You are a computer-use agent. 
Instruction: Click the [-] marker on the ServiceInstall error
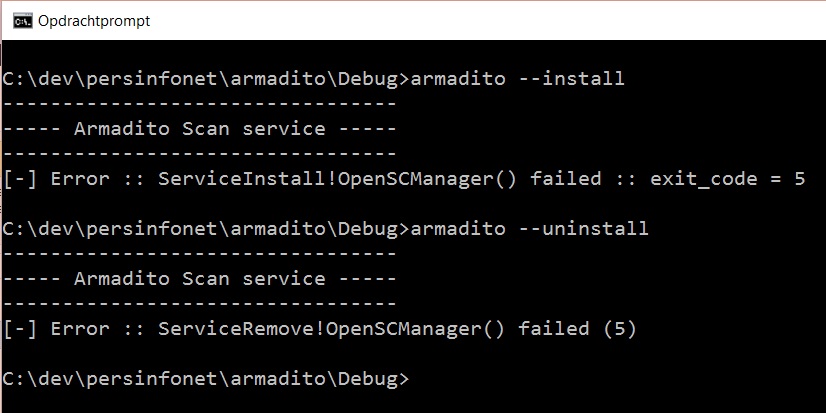(x=20, y=179)
